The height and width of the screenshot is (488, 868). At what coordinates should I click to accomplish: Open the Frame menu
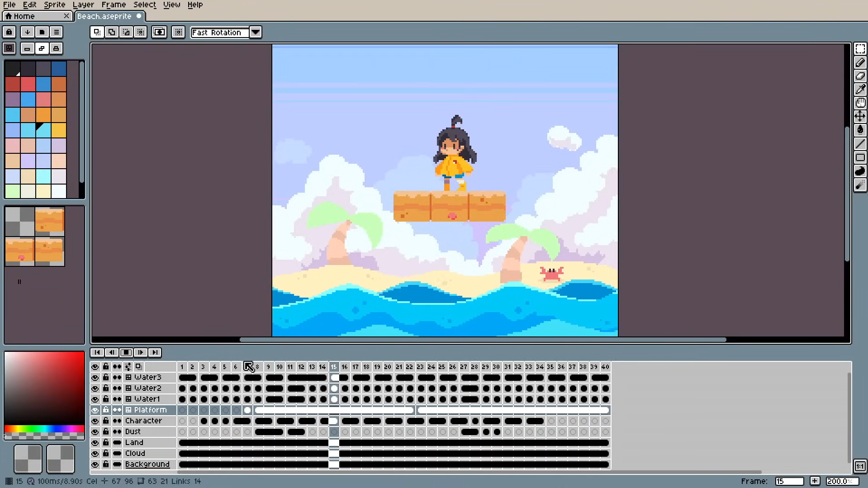tap(114, 5)
